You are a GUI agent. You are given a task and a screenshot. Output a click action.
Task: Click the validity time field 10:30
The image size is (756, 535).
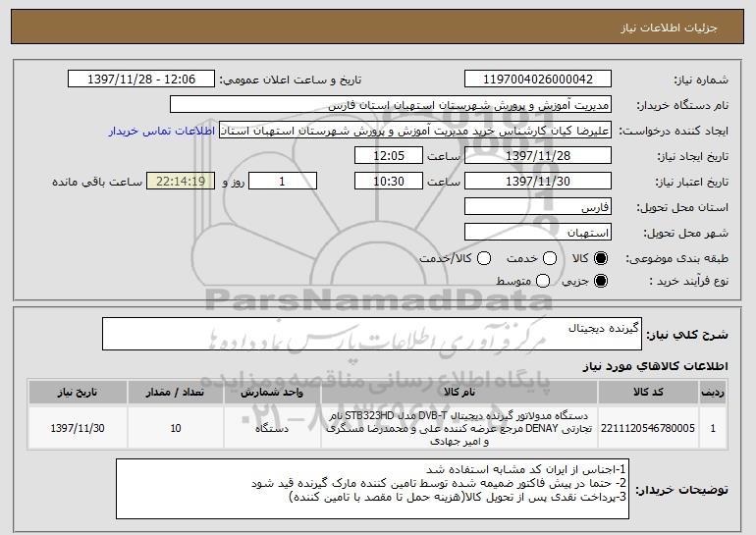pyautogui.click(x=389, y=181)
